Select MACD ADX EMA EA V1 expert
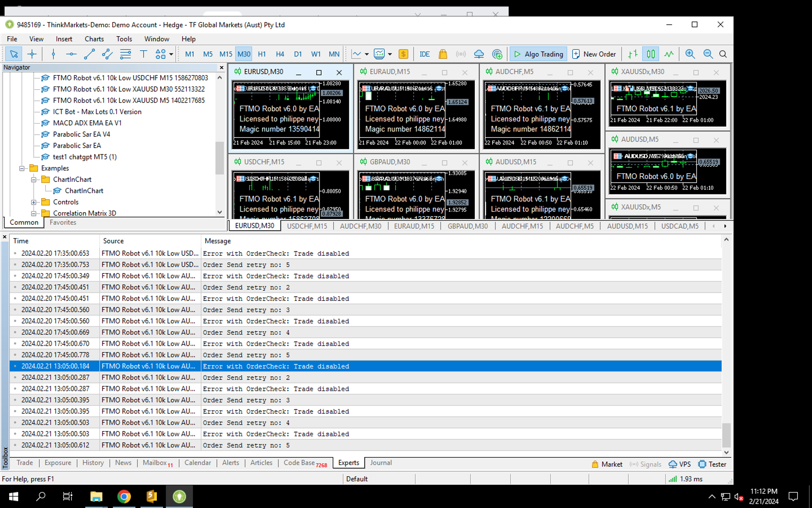Viewport: 812px width, 508px height. (x=87, y=123)
